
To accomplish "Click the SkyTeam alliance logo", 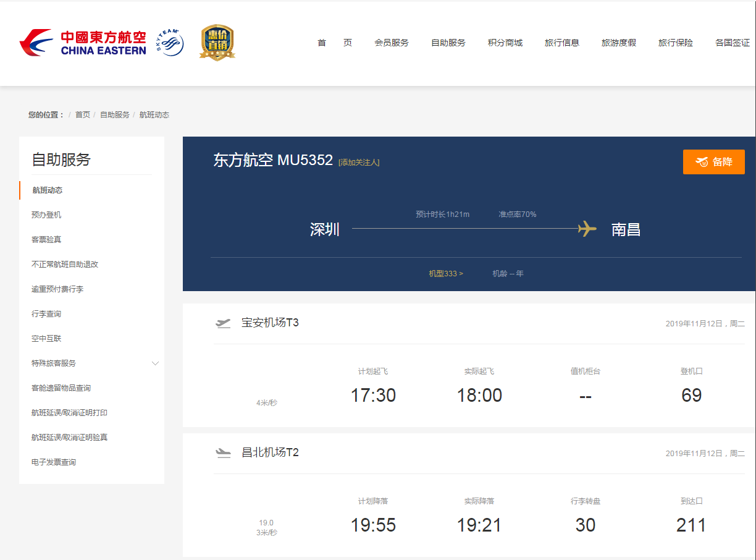I will coord(170,42).
